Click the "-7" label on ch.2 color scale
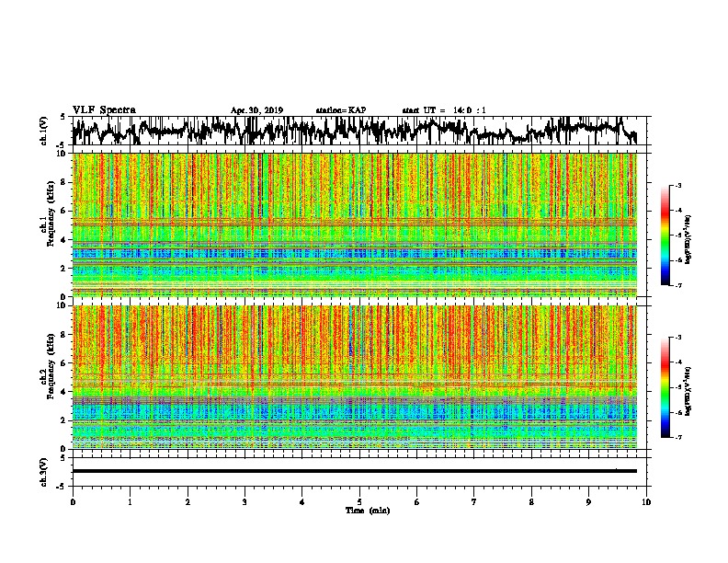The width and height of the screenshot is (728, 563). click(677, 437)
